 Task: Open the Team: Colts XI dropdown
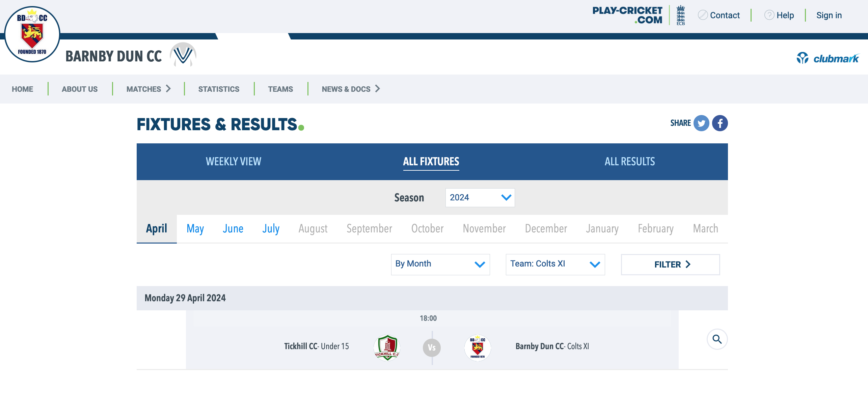[555, 264]
